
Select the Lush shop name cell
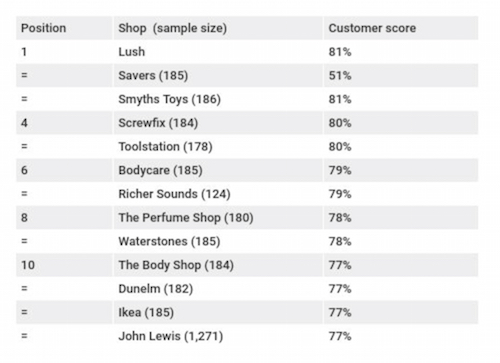(132, 52)
